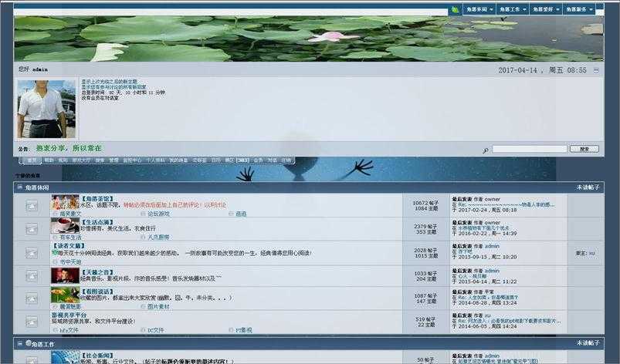Click the magnifier icon beside the search box

pos(485,150)
